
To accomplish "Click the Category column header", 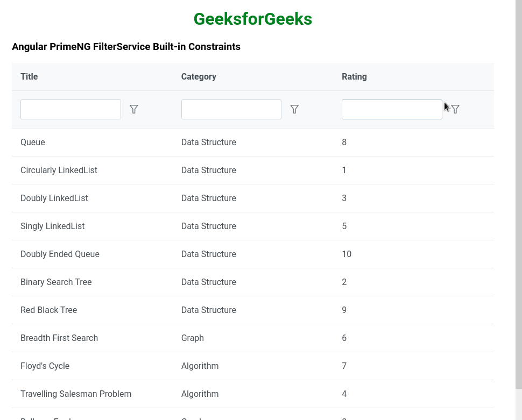I will click(x=199, y=77).
